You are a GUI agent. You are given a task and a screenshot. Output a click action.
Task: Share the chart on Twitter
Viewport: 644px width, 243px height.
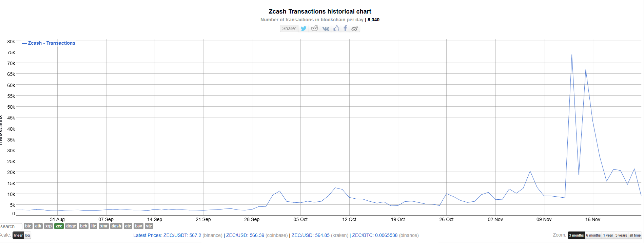coord(304,28)
